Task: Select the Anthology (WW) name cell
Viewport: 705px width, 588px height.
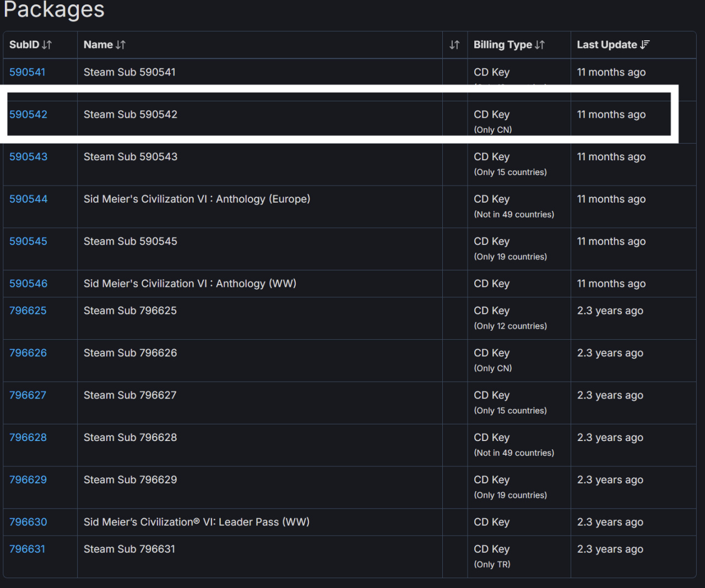Action: (190, 284)
